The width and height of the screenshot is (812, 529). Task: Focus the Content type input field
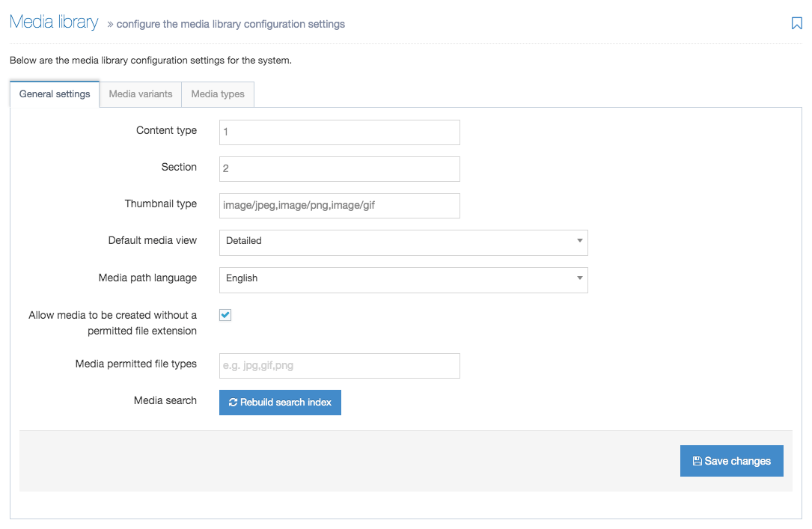pos(339,132)
